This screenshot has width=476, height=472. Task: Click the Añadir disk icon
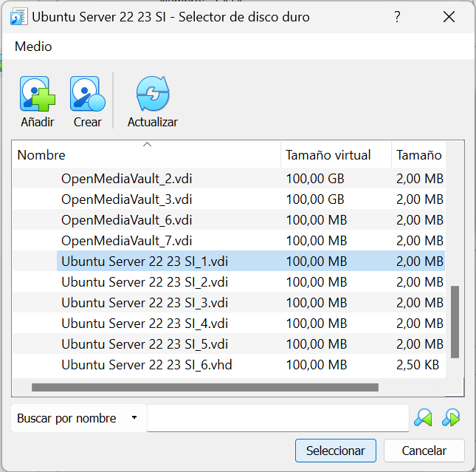(38, 94)
